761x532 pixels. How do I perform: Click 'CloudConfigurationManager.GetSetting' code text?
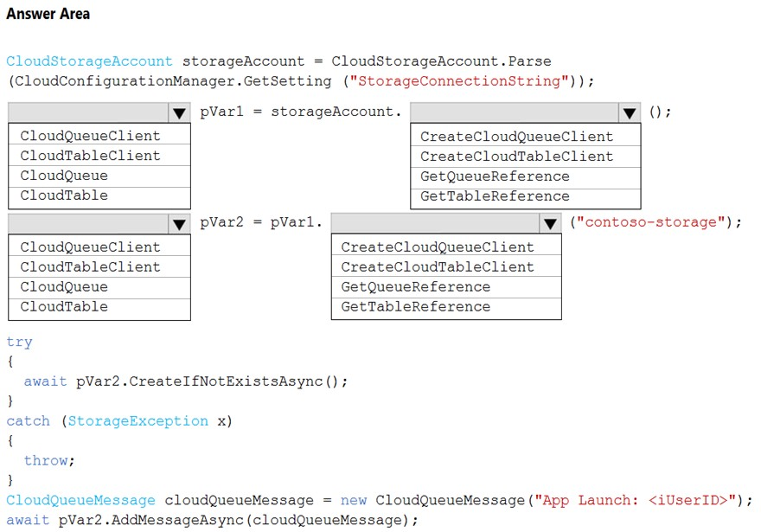173,81
